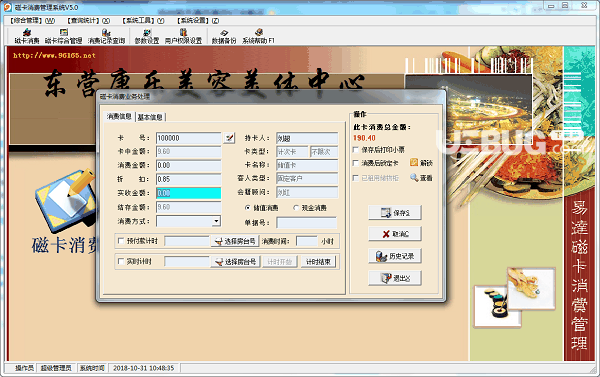The image size is (600, 377).
Task: Click 保存S button
Action: point(395,212)
